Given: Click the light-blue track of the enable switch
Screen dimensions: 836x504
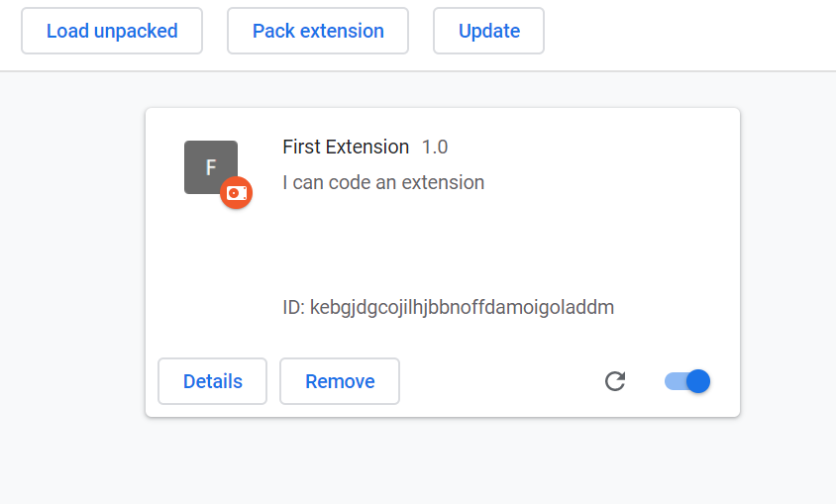Looking at the screenshot, I should click(674, 381).
